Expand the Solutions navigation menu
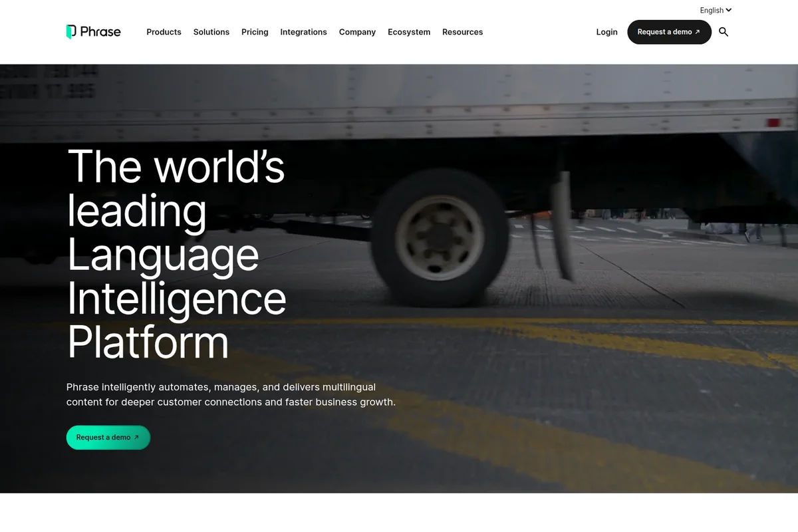Viewport: 798px width, 532px height. (x=211, y=32)
